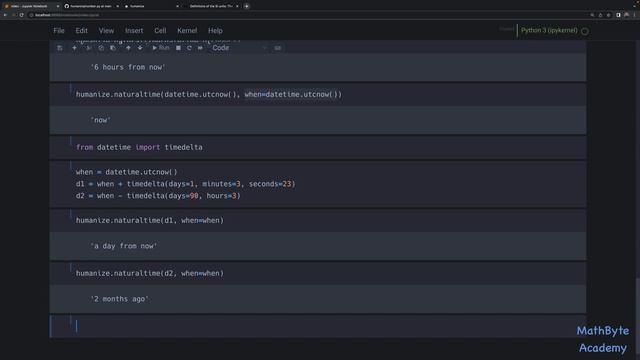Bookmark this page star icon

point(609,15)
